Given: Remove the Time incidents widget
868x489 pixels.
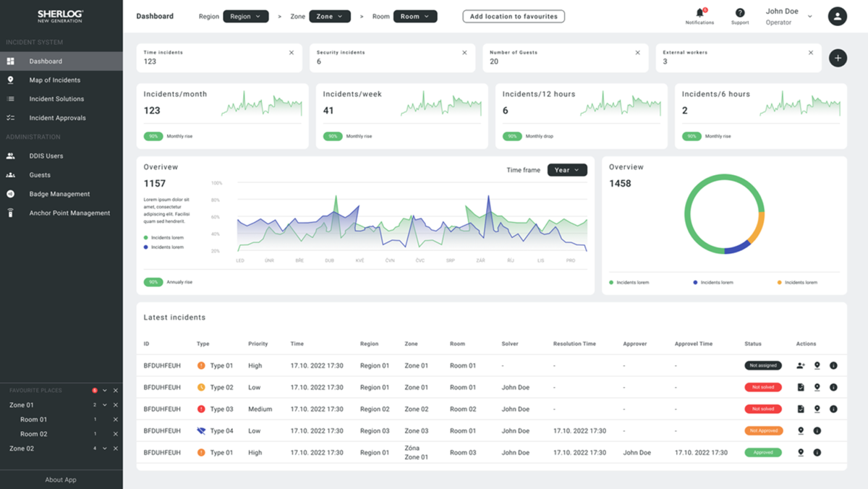Looking at the screenshot, I should coord(292,53).
